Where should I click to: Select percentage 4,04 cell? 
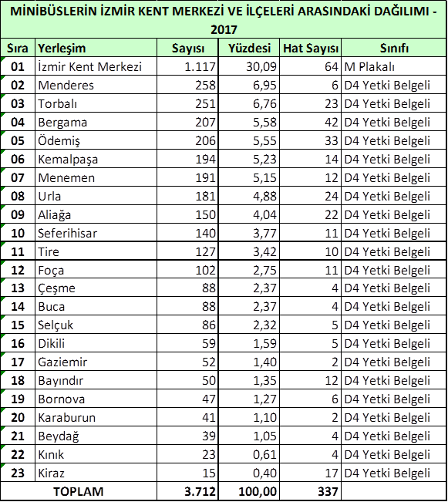(249, 214)
